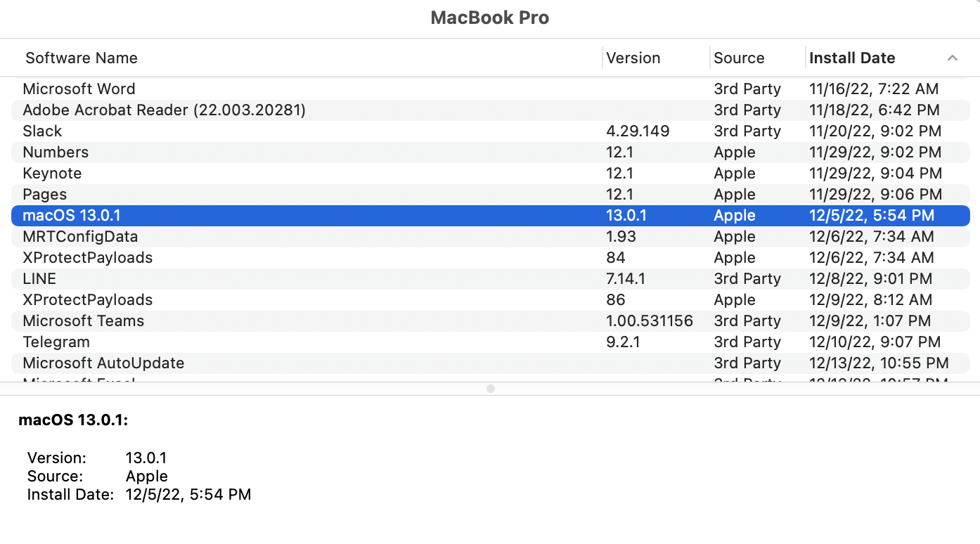Select the Telegram row
Screen dimensions: 980x544
491,342
